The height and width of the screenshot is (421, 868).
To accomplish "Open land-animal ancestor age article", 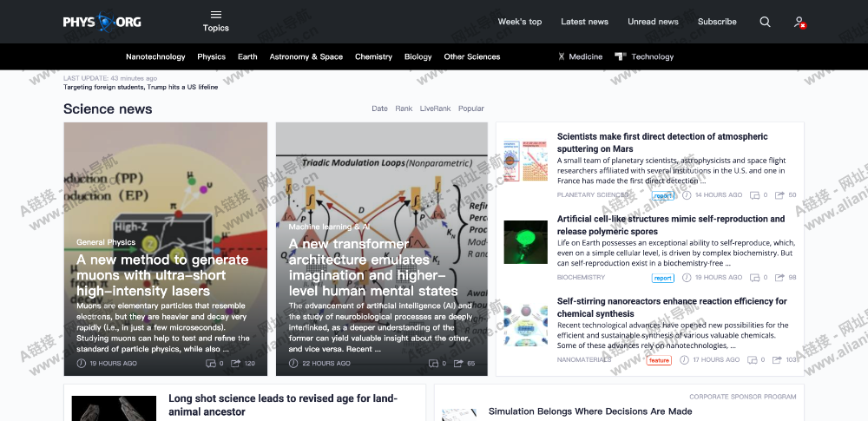I will tap(283, 405).
